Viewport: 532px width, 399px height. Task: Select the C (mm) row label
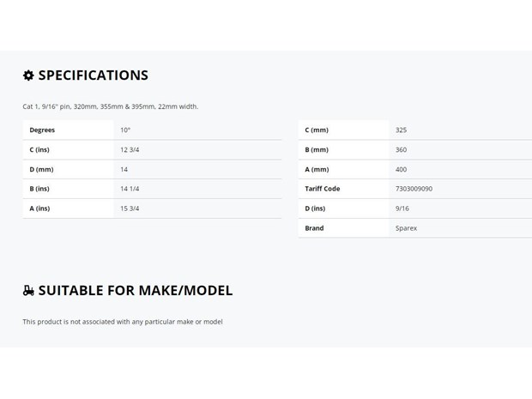[317, 130]
